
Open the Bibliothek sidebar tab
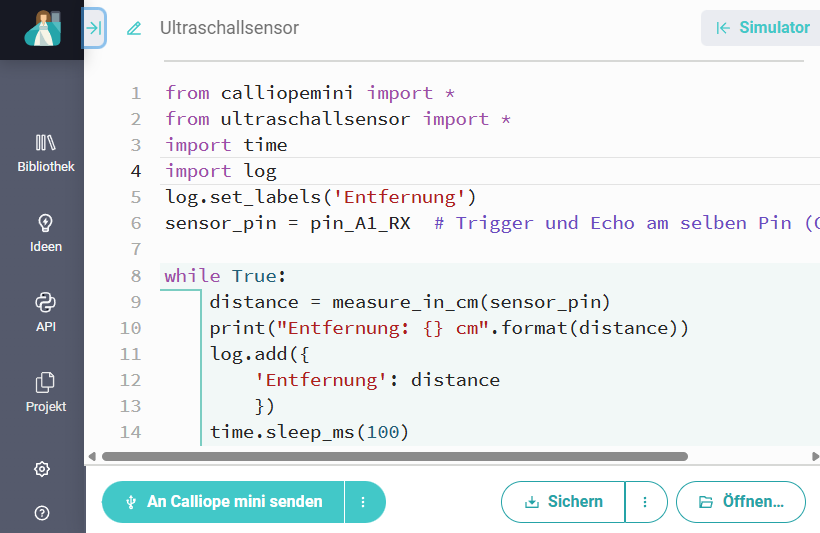pos(46,153)
